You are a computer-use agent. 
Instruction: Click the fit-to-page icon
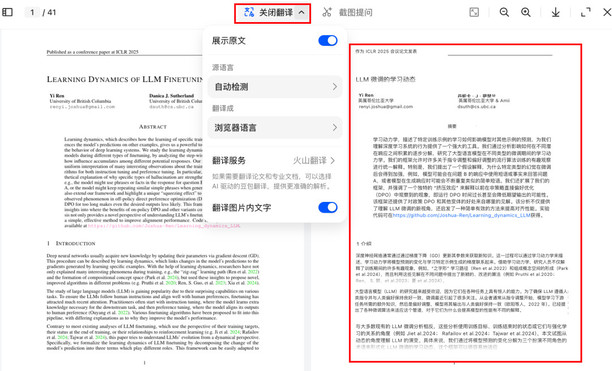pos(474,12)
